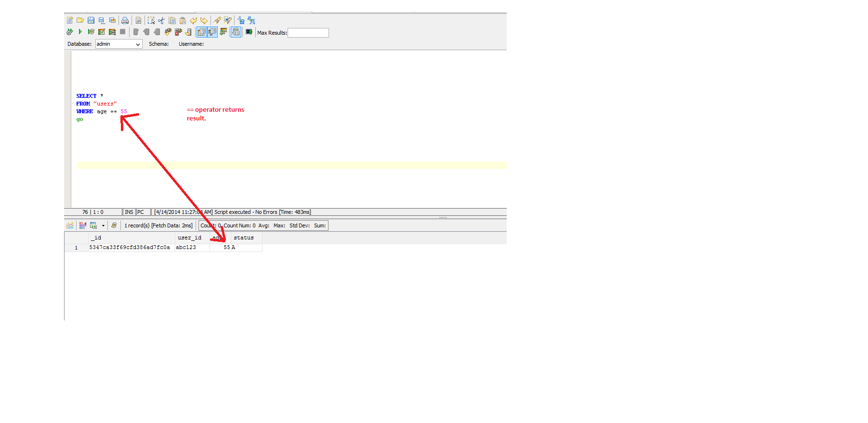Click the Find text icon

coord(241,20)
